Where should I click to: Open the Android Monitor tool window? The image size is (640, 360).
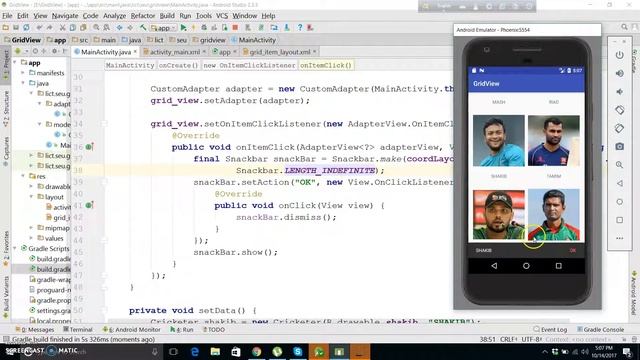coord(132,329)
